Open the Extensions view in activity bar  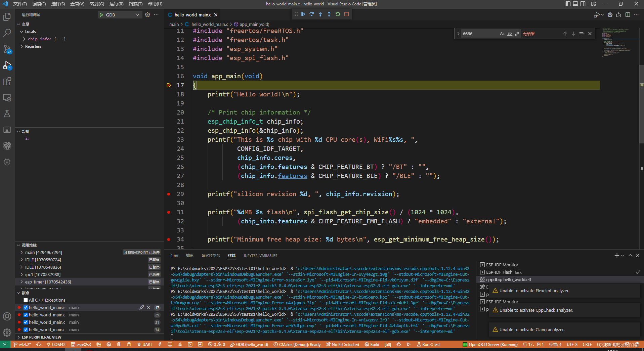(7, 81)
